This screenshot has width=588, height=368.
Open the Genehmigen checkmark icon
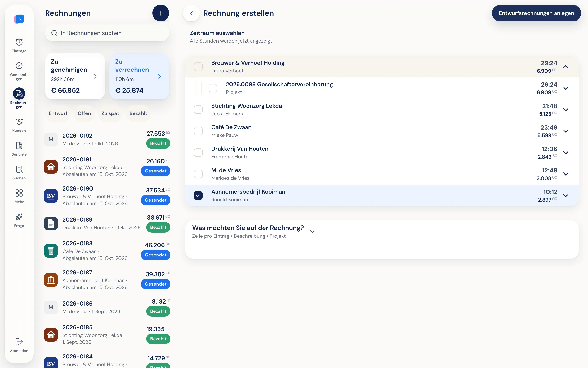[19, 66]
